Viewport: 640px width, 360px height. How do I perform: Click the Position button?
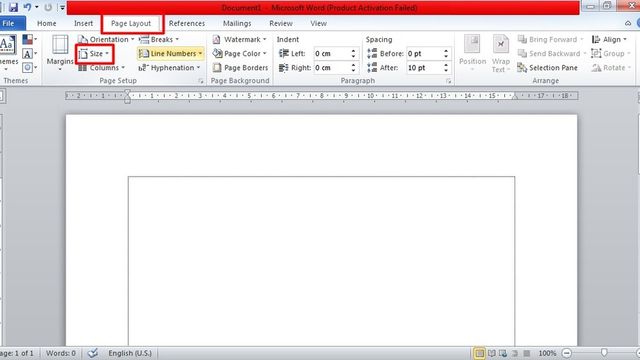(x=472, y=53)
